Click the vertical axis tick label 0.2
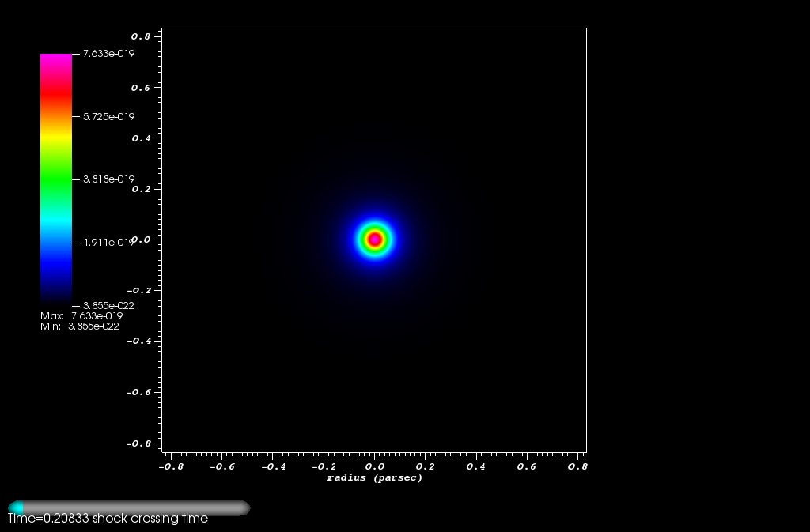The height and width of the screenshot is (532, 810). click(x=141, y=189)
